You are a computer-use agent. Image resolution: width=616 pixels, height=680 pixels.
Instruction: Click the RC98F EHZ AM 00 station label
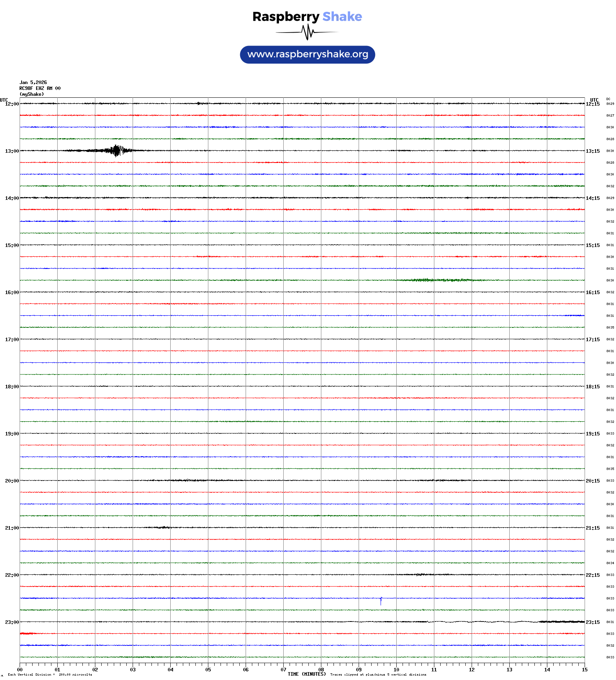40,88
